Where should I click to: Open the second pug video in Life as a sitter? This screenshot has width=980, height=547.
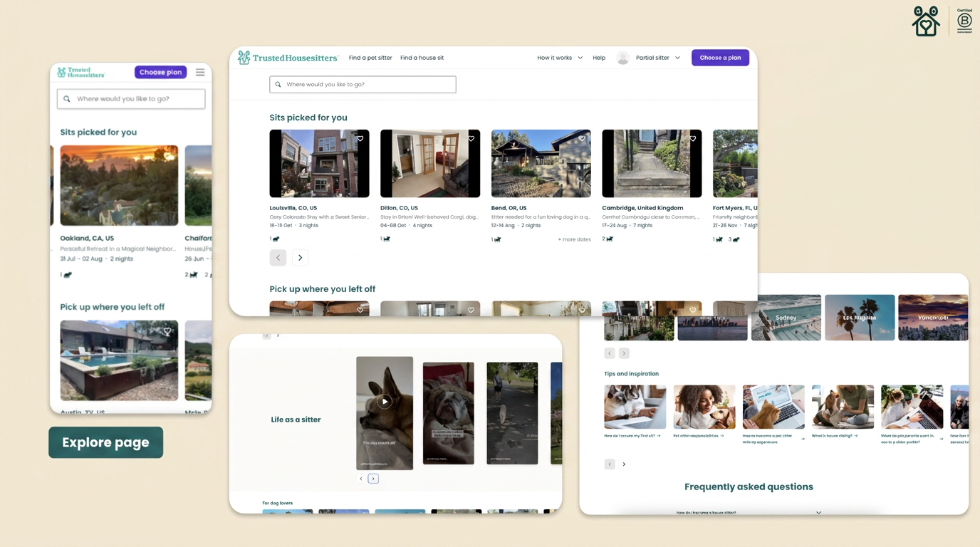tap(448, 413)
